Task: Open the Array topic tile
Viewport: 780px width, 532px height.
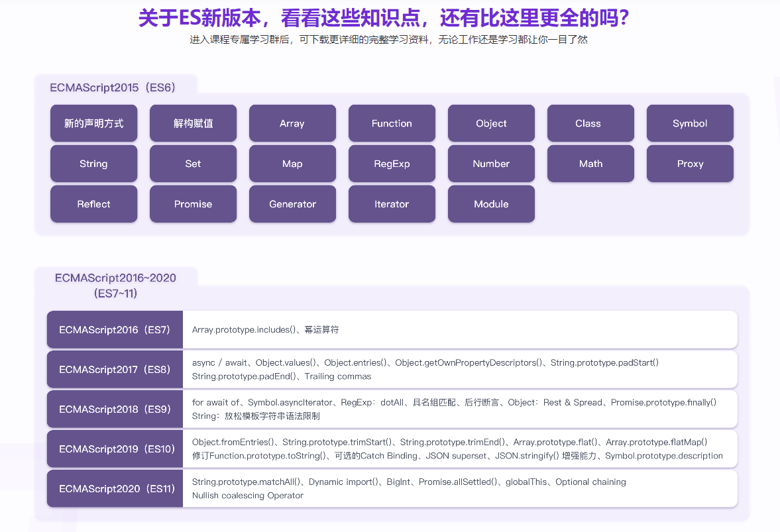Action: (292, 123)
